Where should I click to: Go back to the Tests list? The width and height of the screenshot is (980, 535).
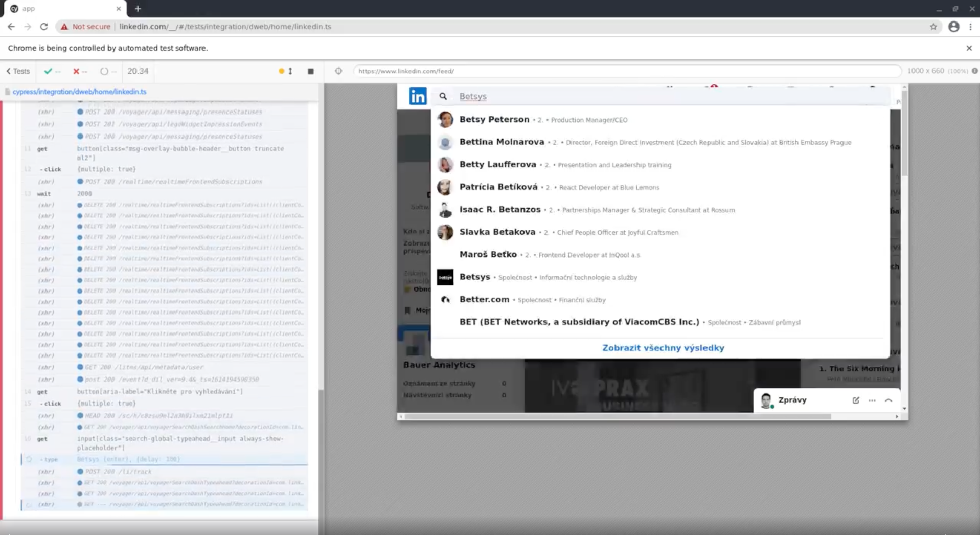coord(18,71)
